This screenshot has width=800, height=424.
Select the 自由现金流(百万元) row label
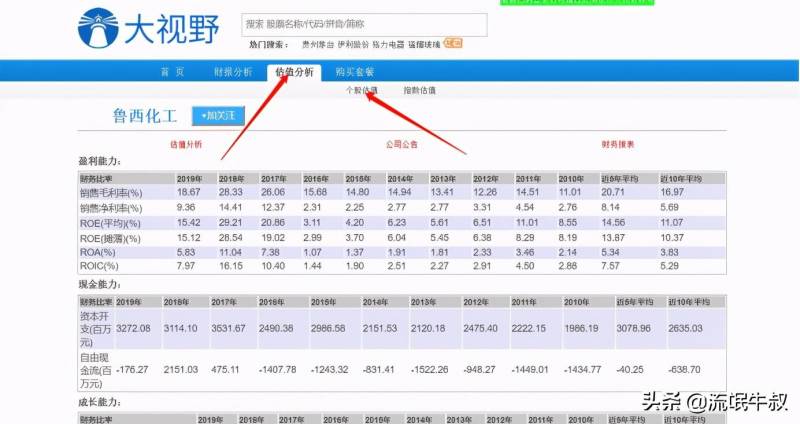point(95,370)
